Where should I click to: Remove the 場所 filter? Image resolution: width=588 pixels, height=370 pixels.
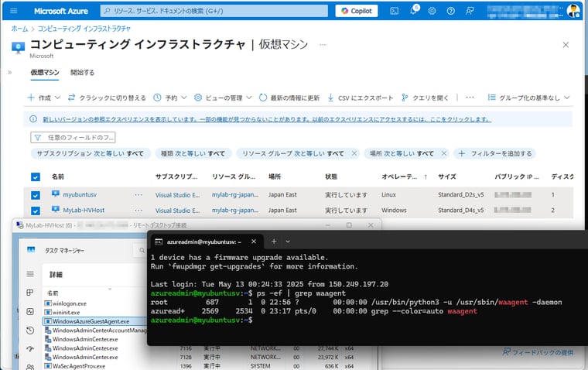pos(444,153)
